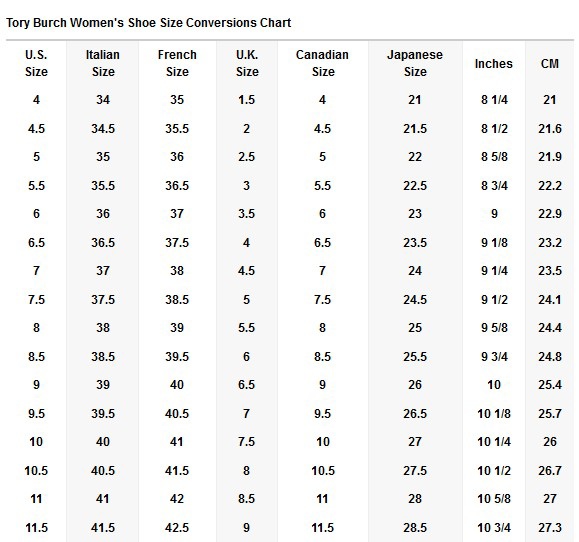Click the 10 5/8 inches cell
The height and width of the screenshot is (542, 579).
click(494, 499)
